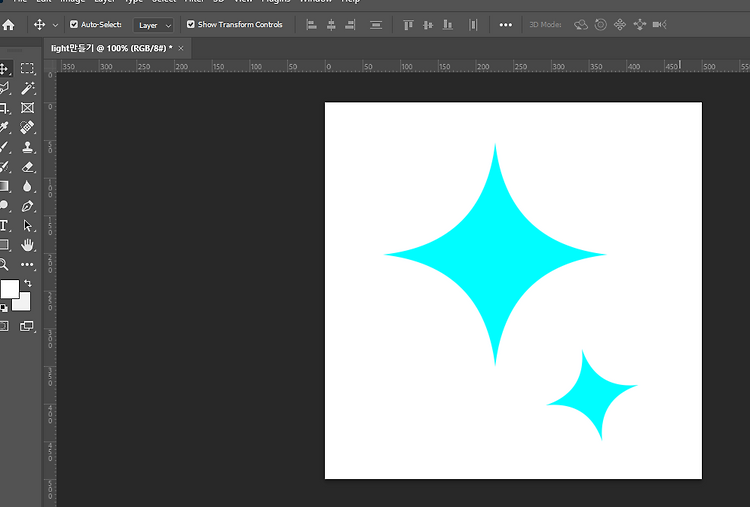Align top edges
The height and width of the screenshot is (507, 750).
[x=408, y=24]
